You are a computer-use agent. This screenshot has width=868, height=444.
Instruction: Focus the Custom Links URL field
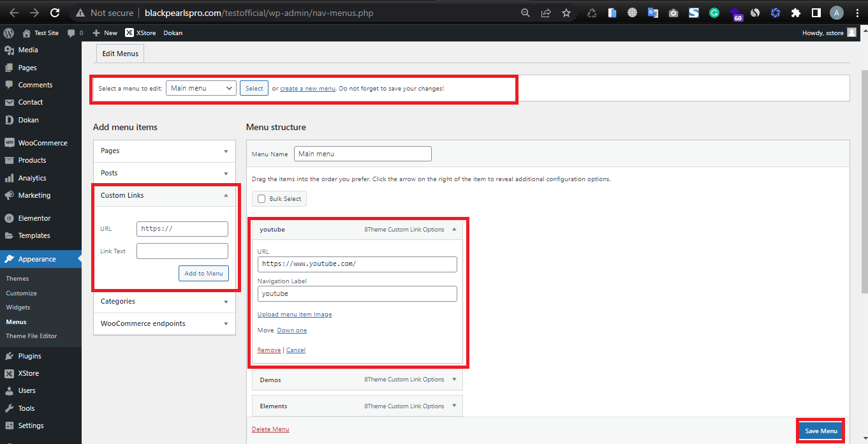pos(182,229)
